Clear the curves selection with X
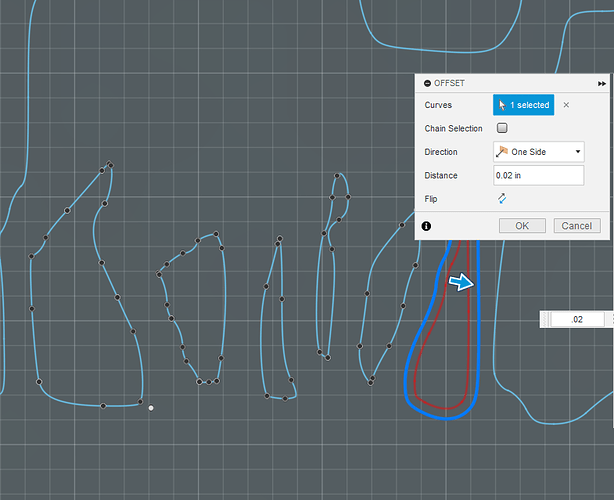614x500 pixels. [566, 105]
